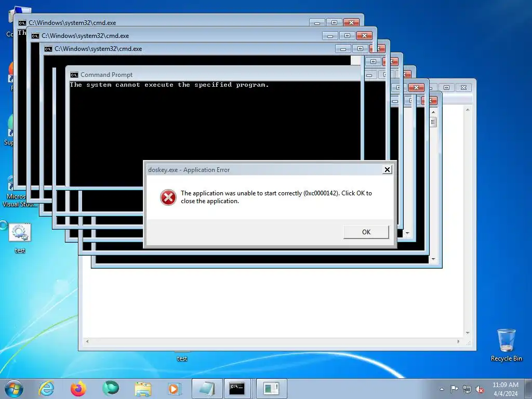This screenshot has height=399, width=532.
Task: Click scroll-down arrow of bottom cmd window
Action: click(x=433, y=259)
